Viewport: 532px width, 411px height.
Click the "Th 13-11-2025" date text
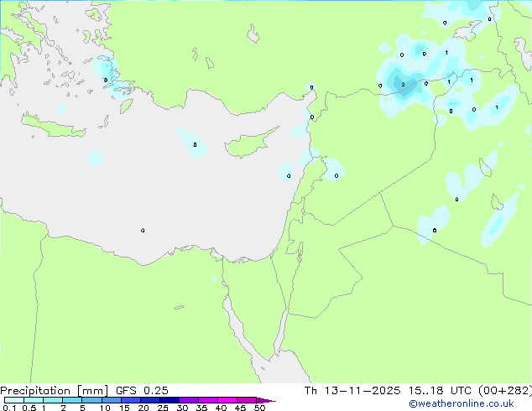(x=352, y=391)
